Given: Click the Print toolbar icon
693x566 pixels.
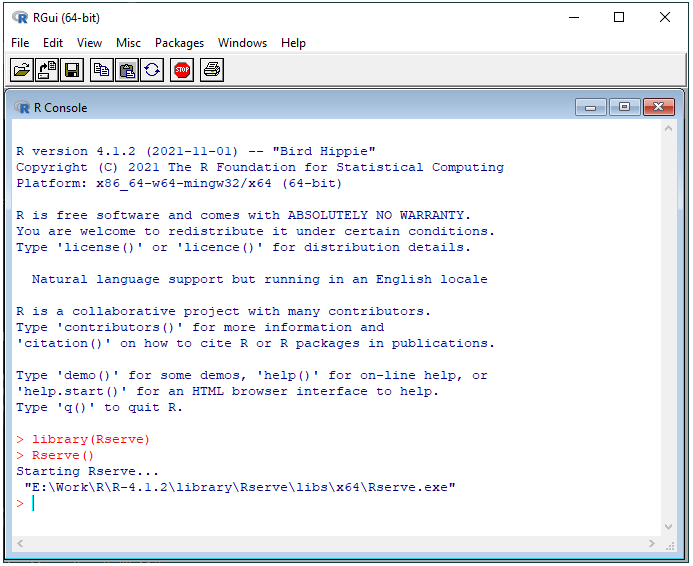Looking at the screenshot, I should click(211, 70).
